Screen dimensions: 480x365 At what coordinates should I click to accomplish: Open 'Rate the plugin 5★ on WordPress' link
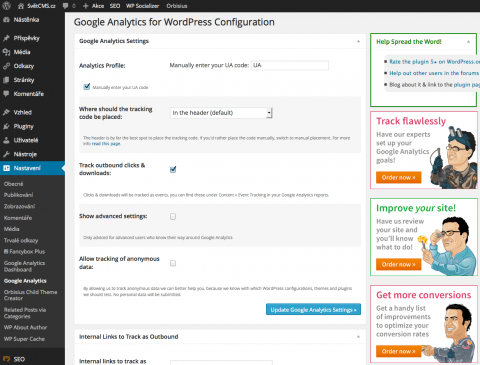435,62
